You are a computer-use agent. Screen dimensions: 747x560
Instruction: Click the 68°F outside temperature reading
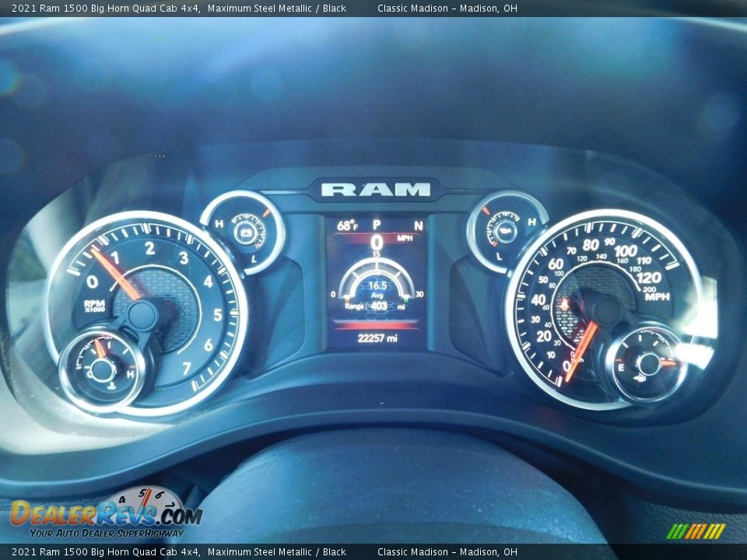click(347, 226)
